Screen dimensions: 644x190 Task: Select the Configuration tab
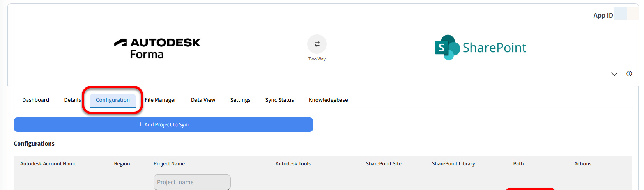click(x=113, y=100)
